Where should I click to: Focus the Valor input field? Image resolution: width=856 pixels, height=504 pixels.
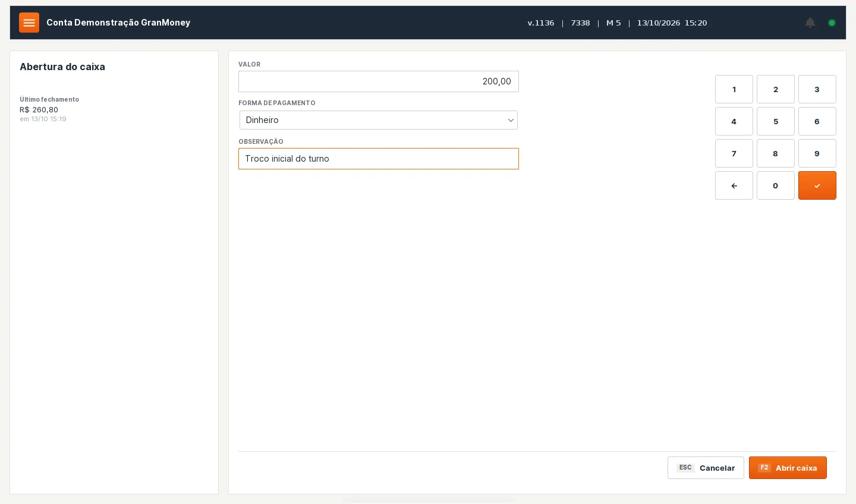pos(379,81)
